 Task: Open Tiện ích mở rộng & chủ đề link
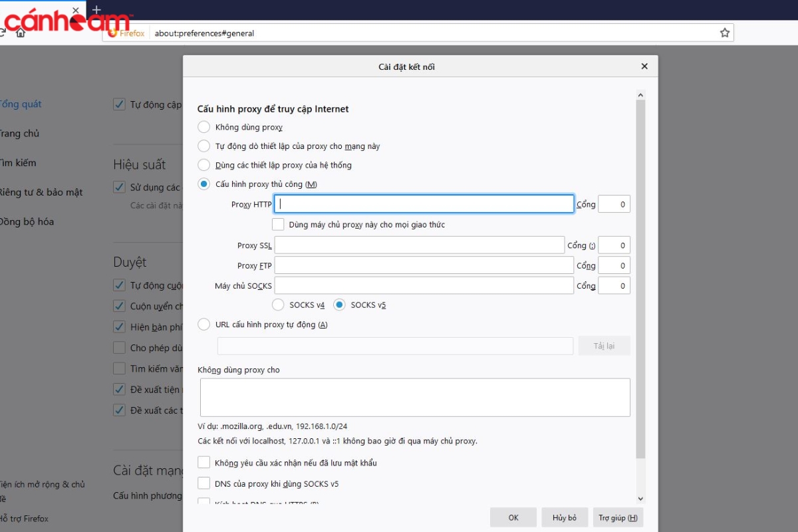(x=43, y=491)
